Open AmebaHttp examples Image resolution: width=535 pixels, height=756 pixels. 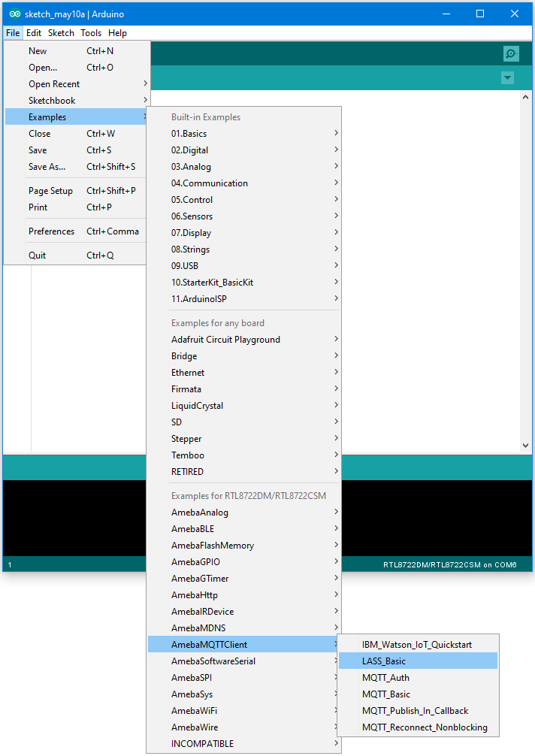click(x=244, y=595)
